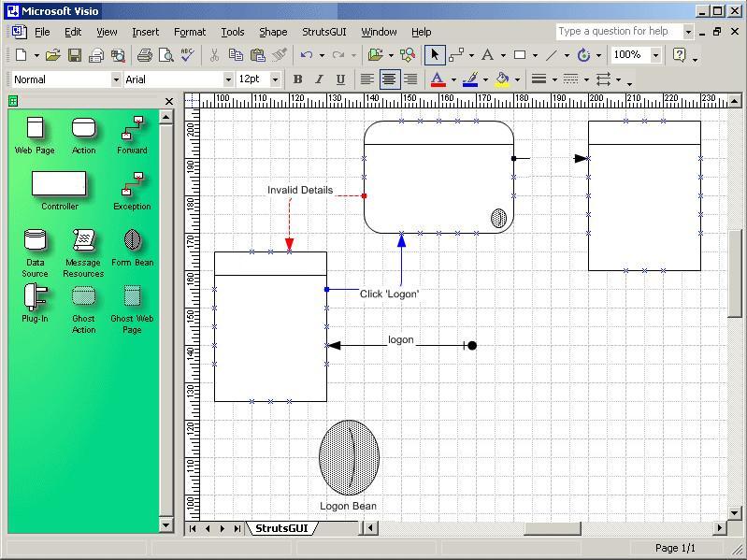Pick the Web Page stencil shape
Viewport: 747px width, 560px height.
pos(35,136)
